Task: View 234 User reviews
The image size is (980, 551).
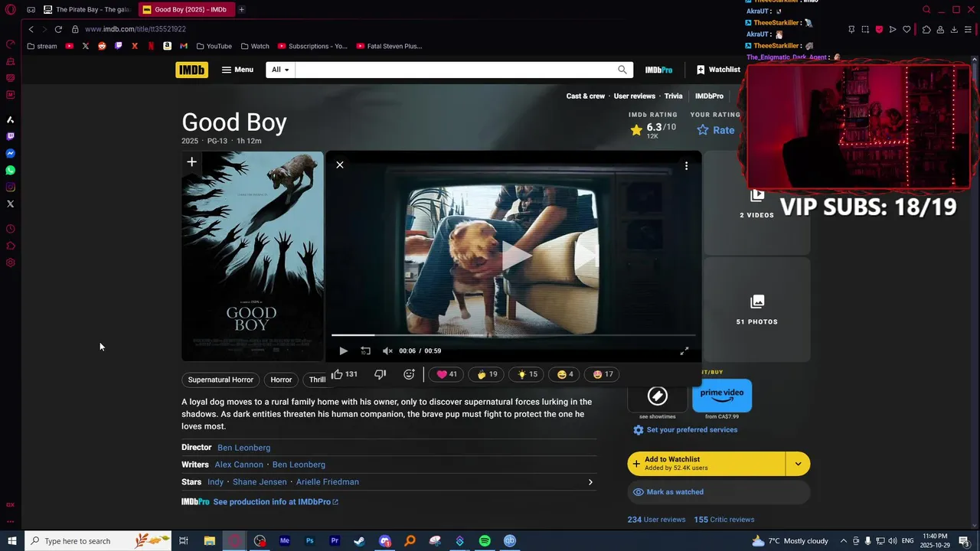Action: click(656, 520)
